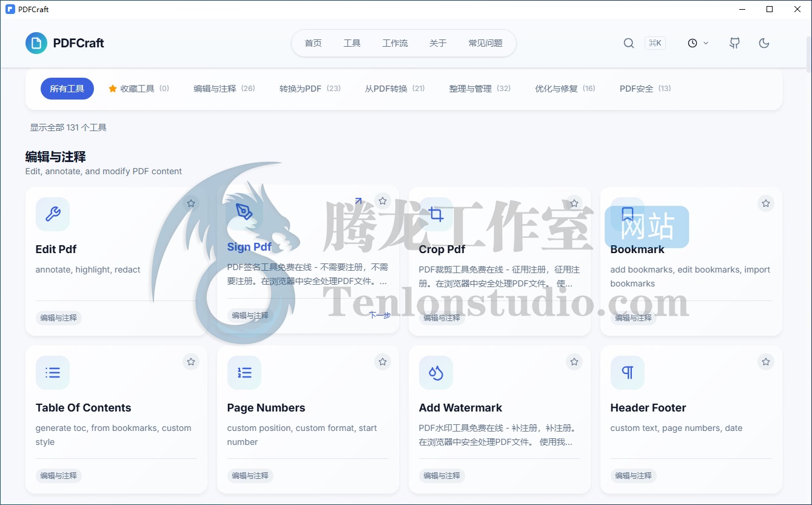Click the 编辑与注释 section heading
The image size is (812, 505).
56,157
